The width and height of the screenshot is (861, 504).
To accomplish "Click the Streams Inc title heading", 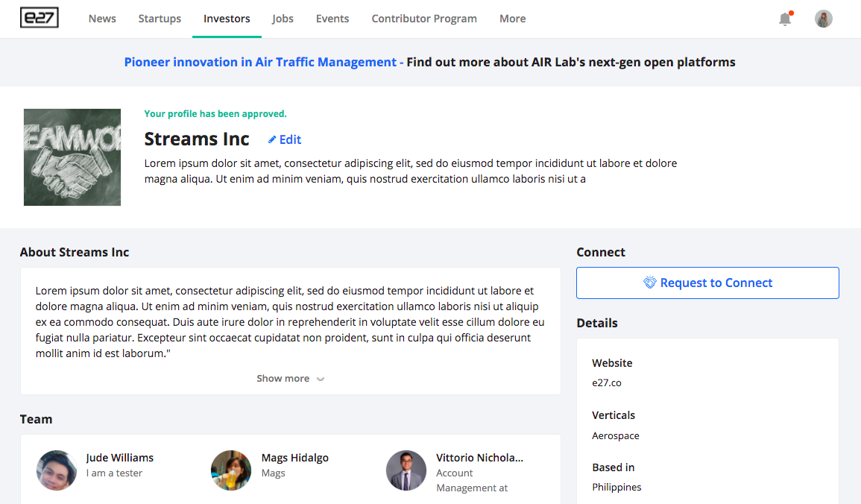I will tap(197, 139).
